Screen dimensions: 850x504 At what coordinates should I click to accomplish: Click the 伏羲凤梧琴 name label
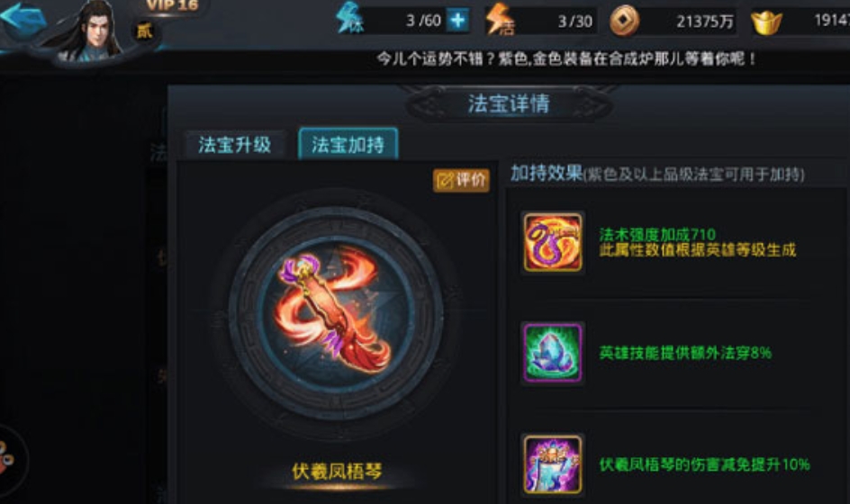click(337, 471)
